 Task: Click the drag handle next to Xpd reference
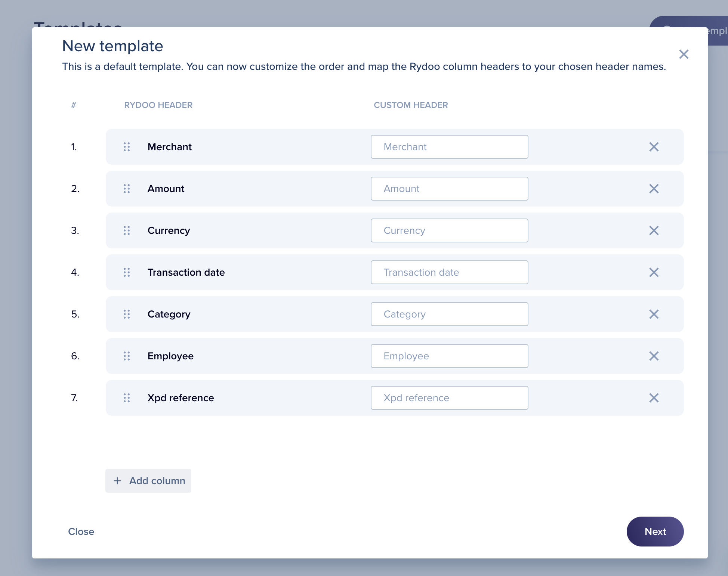[126, 398]
